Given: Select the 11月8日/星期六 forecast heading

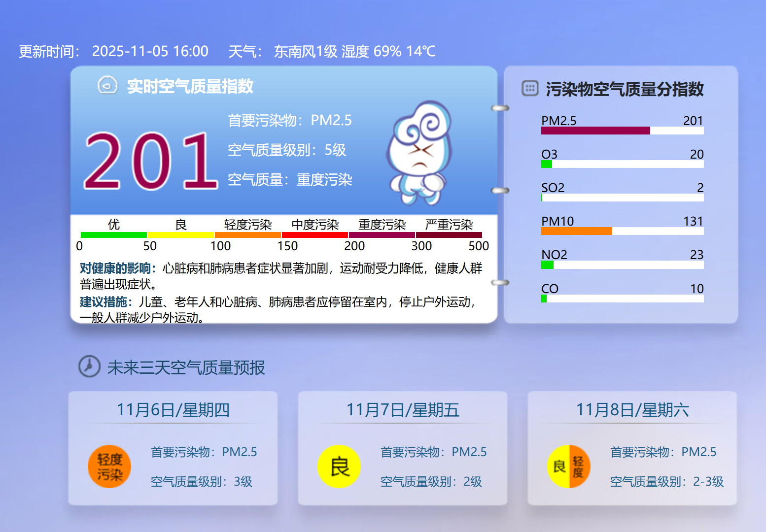Looking at the screenshot, I should 632,410.
